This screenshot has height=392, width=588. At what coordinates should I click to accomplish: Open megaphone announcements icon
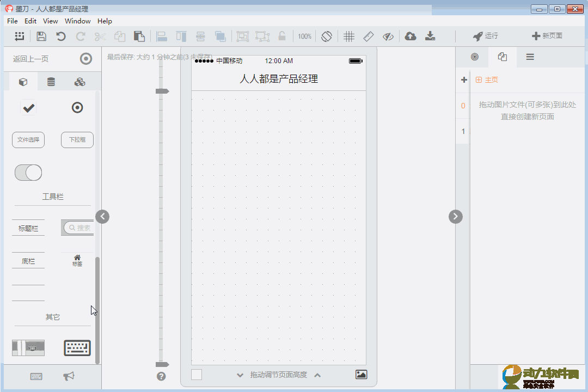69,376
